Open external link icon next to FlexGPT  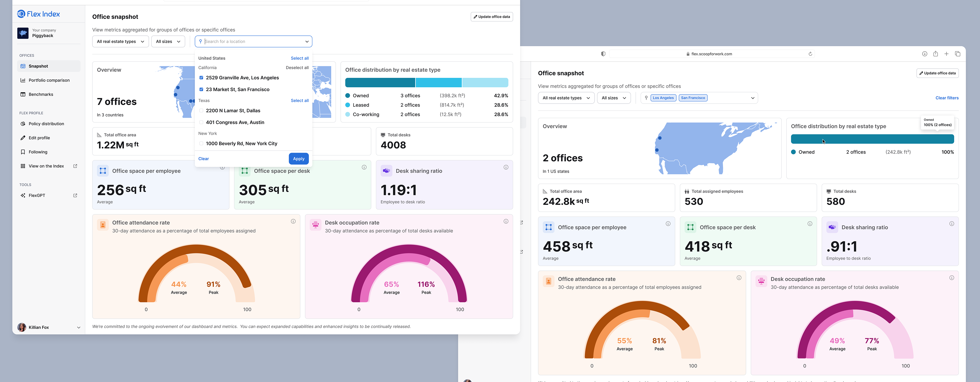(x=75, y=195)
